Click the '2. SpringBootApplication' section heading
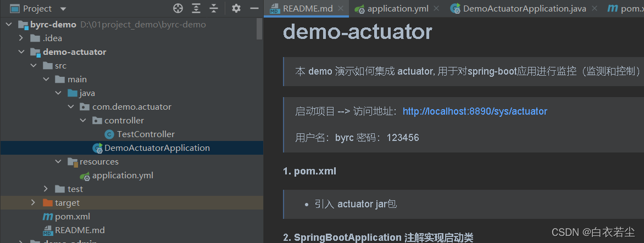The image size is (644, 243). pyautogui.click(x=378, y=238)
